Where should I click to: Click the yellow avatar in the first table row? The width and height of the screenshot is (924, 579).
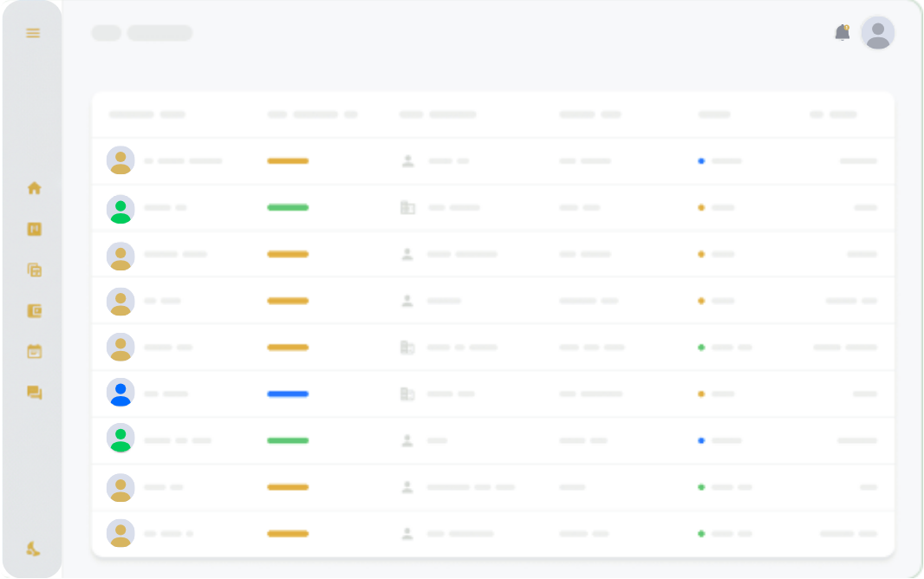[x=120, y=161]
